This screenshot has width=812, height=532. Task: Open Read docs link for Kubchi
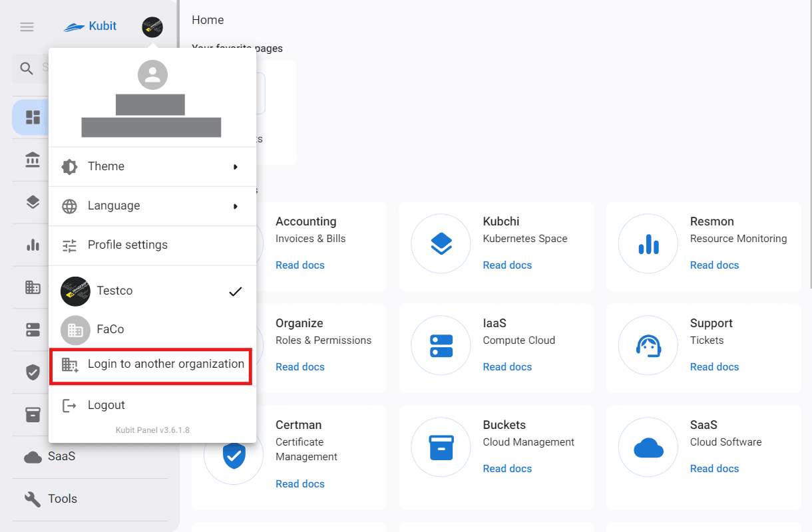click(507, 265)
